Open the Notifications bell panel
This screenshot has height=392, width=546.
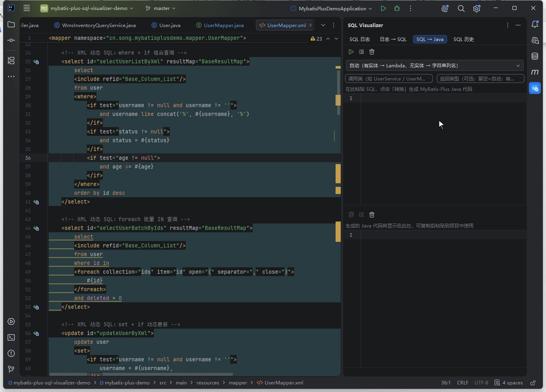click(535, 25)
